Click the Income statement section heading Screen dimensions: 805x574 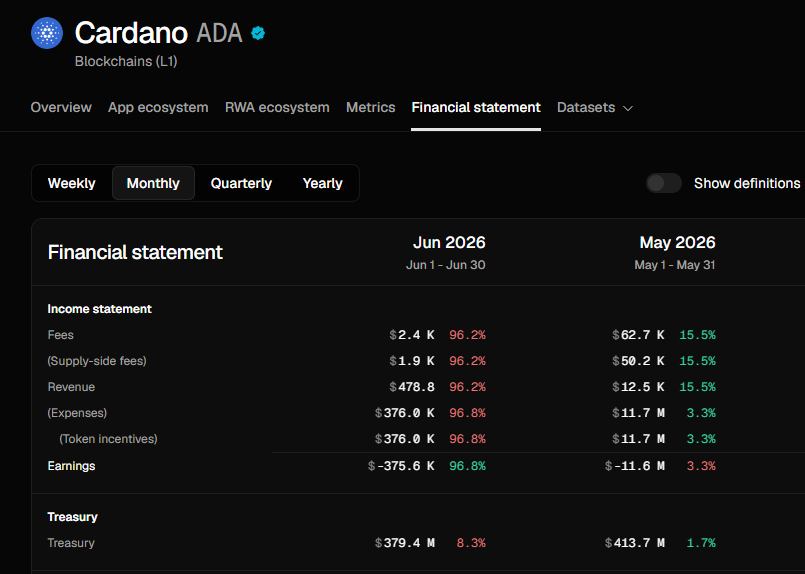tap(100, 309)
